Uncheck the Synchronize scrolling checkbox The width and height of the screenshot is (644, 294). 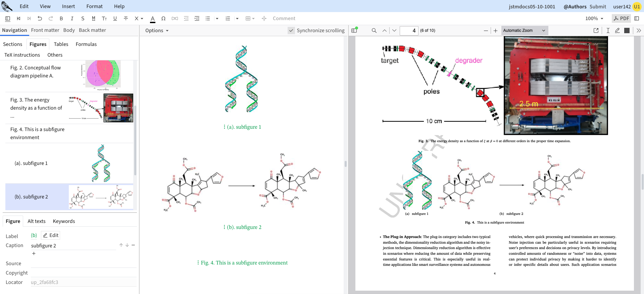tap(291, 31)
